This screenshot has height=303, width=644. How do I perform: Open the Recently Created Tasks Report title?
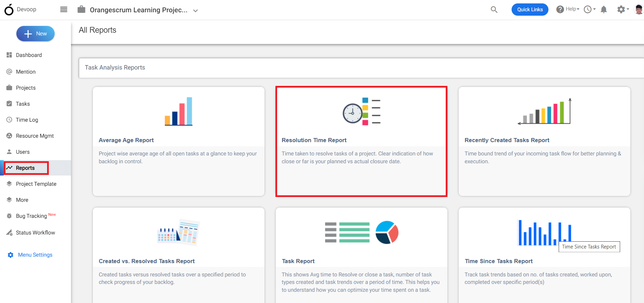point(507,140)
